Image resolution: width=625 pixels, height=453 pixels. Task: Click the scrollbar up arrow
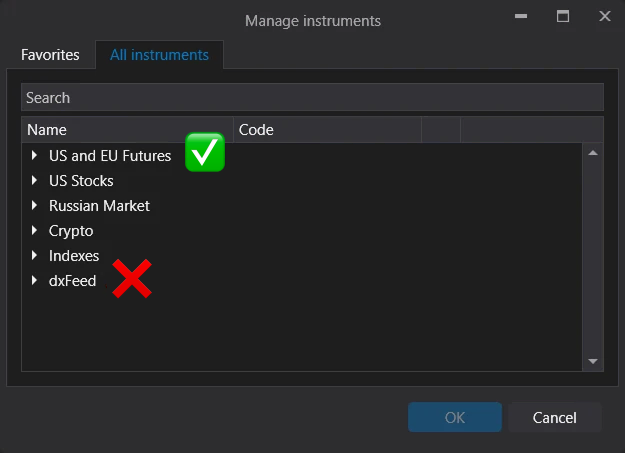pyautogui.click(x=592, y=153)
